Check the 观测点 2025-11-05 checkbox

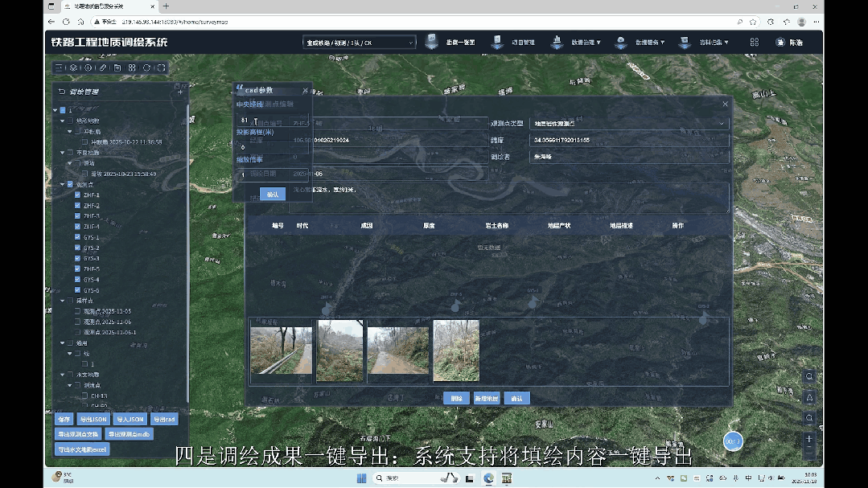(77, 311)
